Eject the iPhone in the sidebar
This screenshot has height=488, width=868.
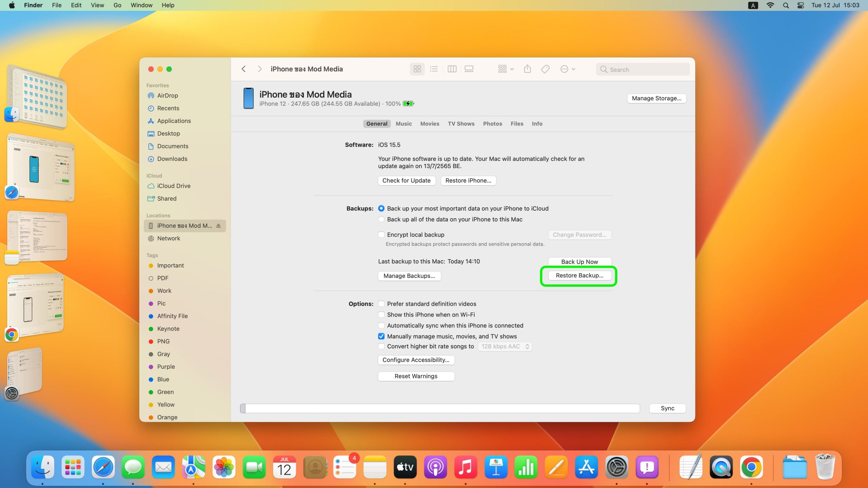[219, 226]
